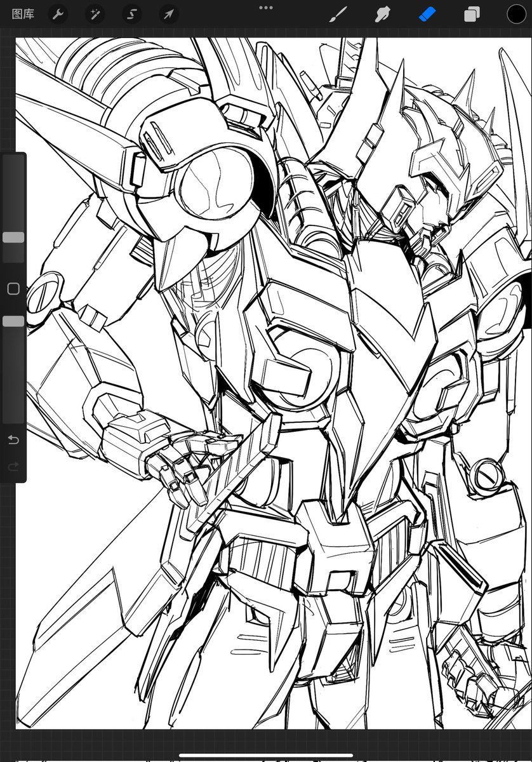
Task: Activate the Selection S-shaped tool
Action: pos(132,14)
